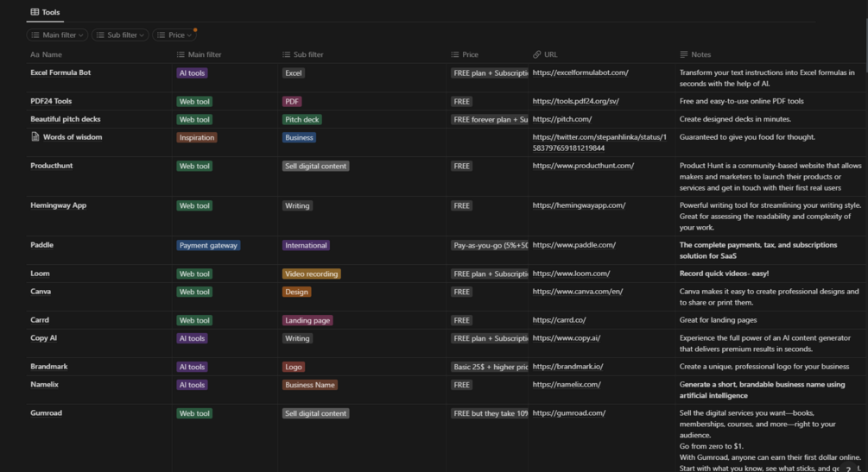The height and width of the screenshot is (472, 868).
Task: Select the Paddle row name
Action: tap(41, 245)
